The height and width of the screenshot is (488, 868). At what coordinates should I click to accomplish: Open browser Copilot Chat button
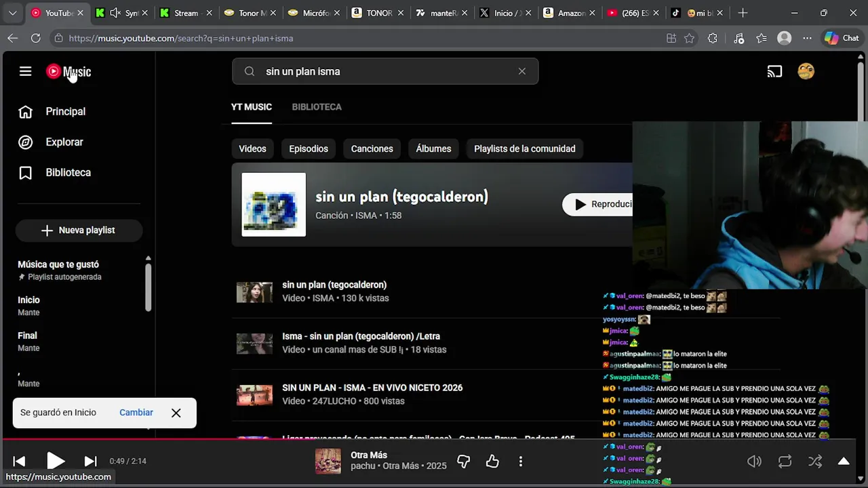[842, 38]
